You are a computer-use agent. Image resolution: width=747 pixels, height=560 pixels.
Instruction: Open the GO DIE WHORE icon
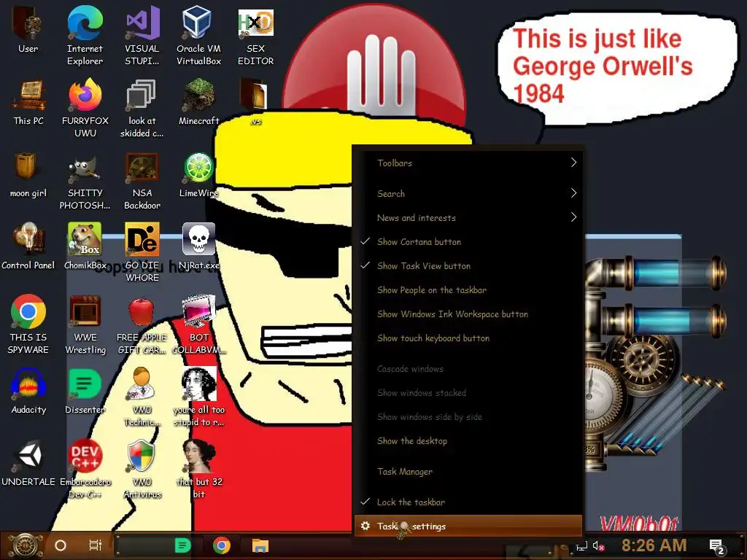click(142, 252)
